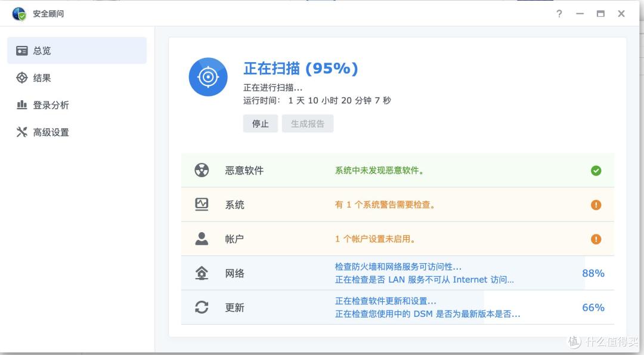Click the large blue scanning target icon

(x=208, y=77)
